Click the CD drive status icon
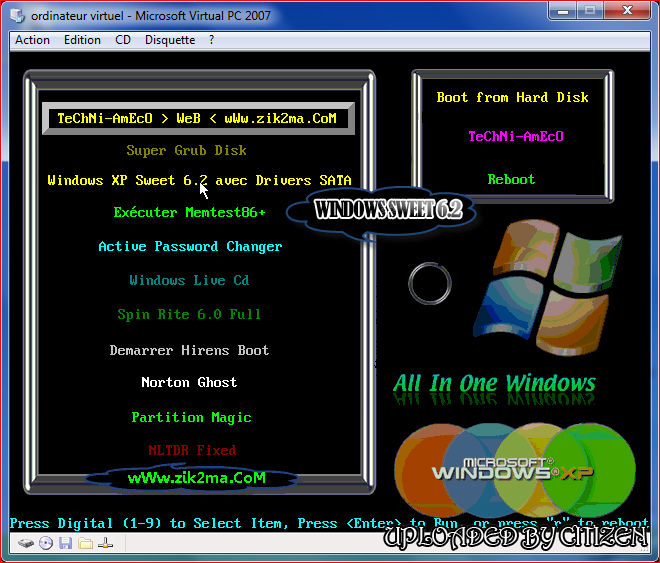Viewport: 660px width, 563px height. (x=46, y=543)
